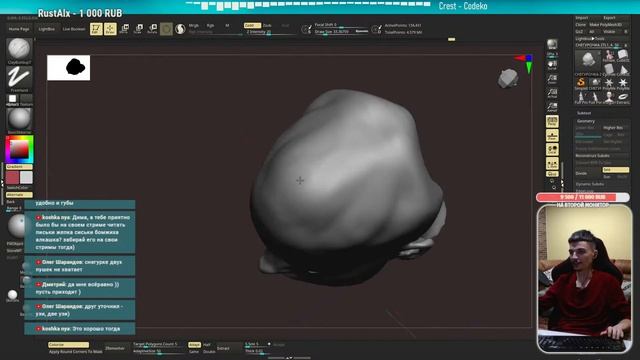
Task: Enable the M material channel
Action: pyautogui.click(x=227, y=26)
